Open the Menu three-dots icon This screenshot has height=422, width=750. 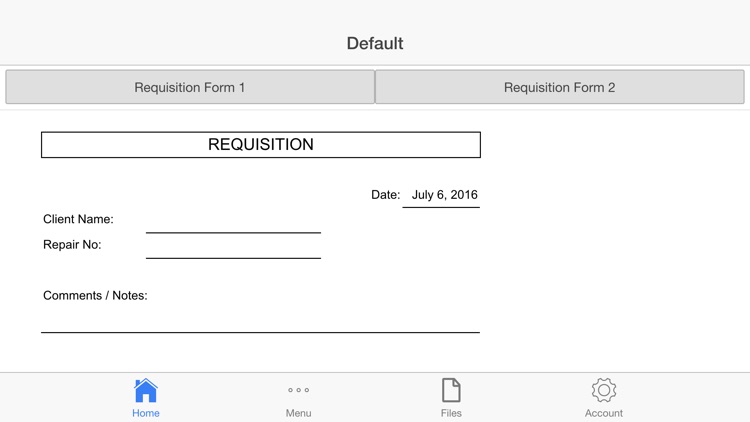tap(298, 390)
